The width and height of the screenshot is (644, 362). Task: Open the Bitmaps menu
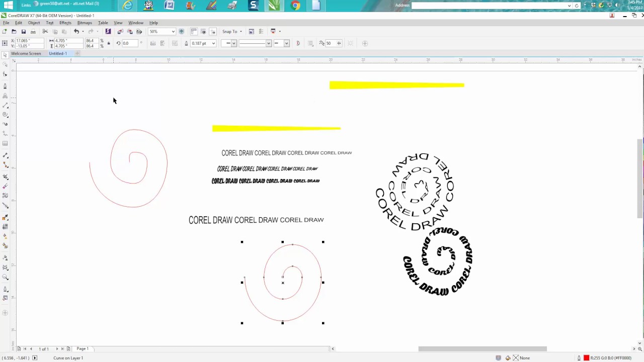85,23
